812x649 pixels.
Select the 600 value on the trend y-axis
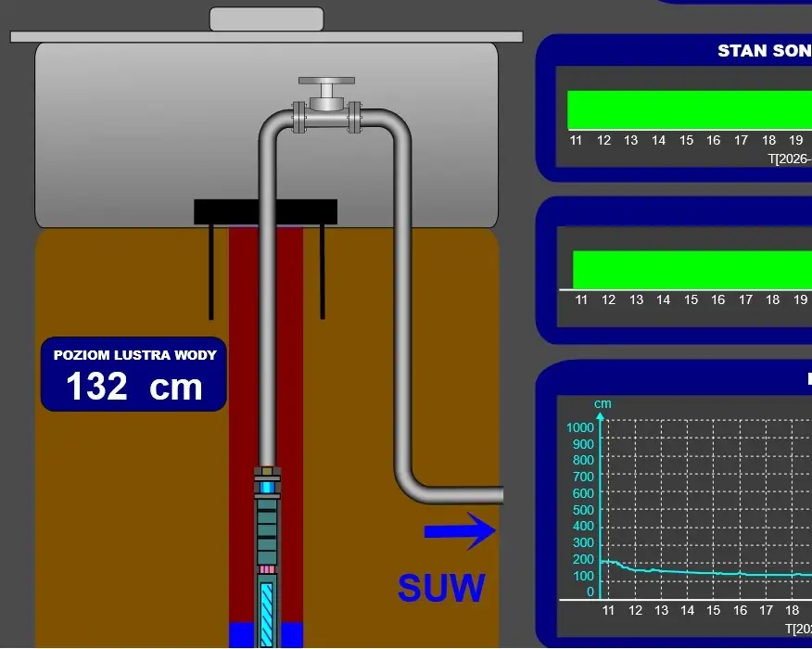[x=583, y=493]
